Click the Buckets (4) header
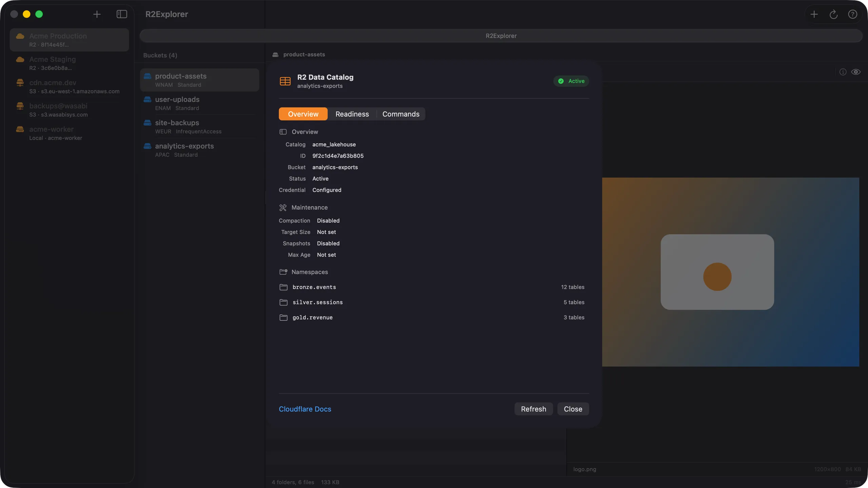Viewport: 868px width, 488px height. point(160,55)
